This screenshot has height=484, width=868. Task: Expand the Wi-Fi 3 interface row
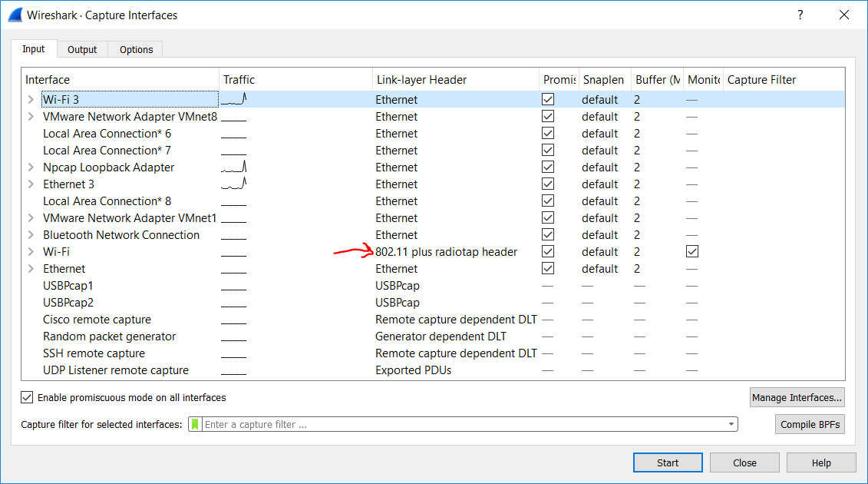[x=31, y=100]
